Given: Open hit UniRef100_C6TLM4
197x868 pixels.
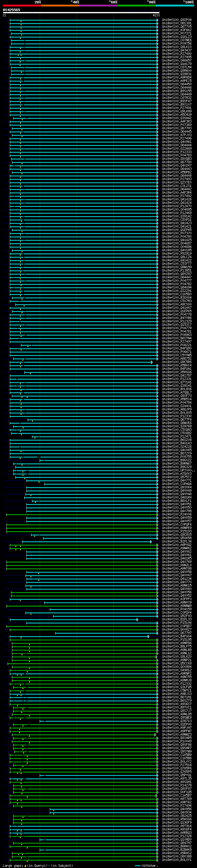Looking at the screenshot, I should (x=176, y=67).
